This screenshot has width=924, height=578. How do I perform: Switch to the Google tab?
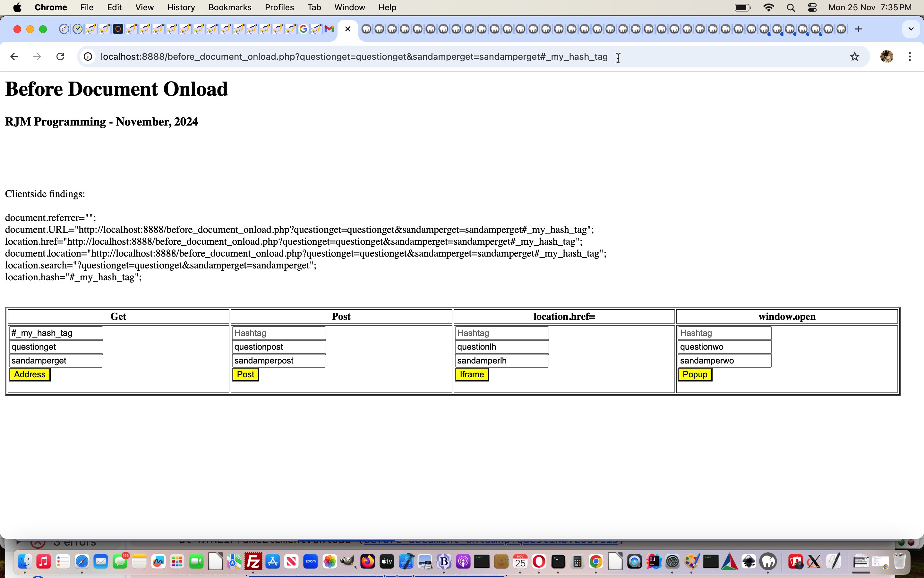pyautogui.click(x=304, y=29)
